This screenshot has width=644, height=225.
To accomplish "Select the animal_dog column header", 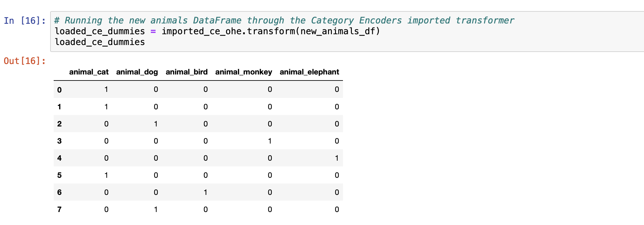I will coord(137,72).
